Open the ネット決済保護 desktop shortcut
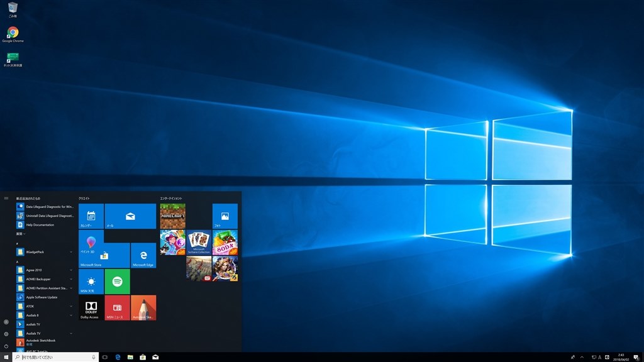The height and width of the screenshot is (362, 644). click(13, 60)
